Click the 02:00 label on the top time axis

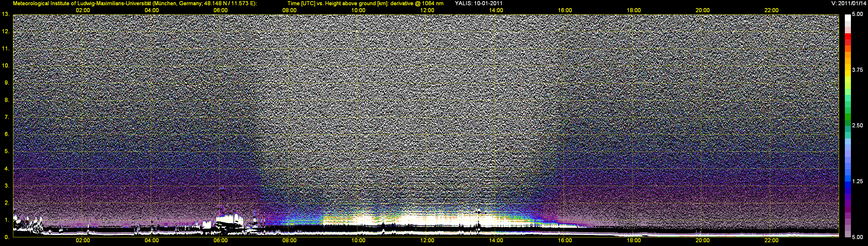pos(82,10)
